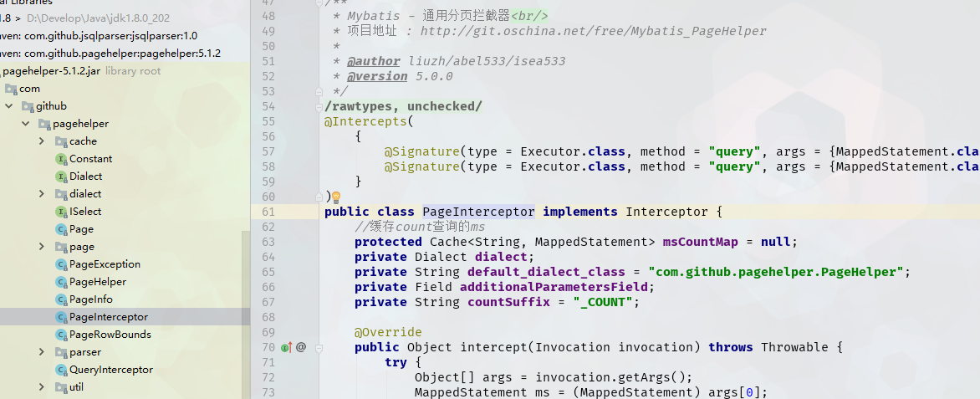Click the PageInfo class icon
The height and width of the screenshot is (399, 980).
pos(61,299)
